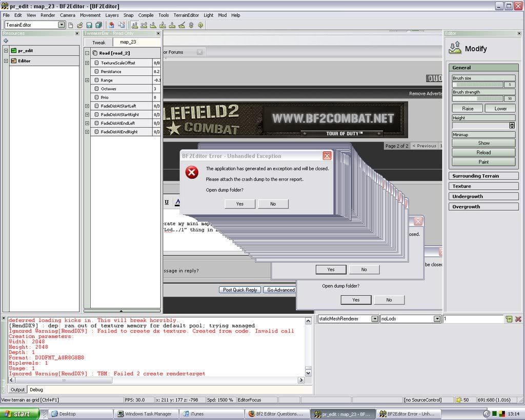The height and width of the screenshot is (420, 525).
Task: Expand the TextureScaleOffset property row
Action: click(x=87, y=63)
